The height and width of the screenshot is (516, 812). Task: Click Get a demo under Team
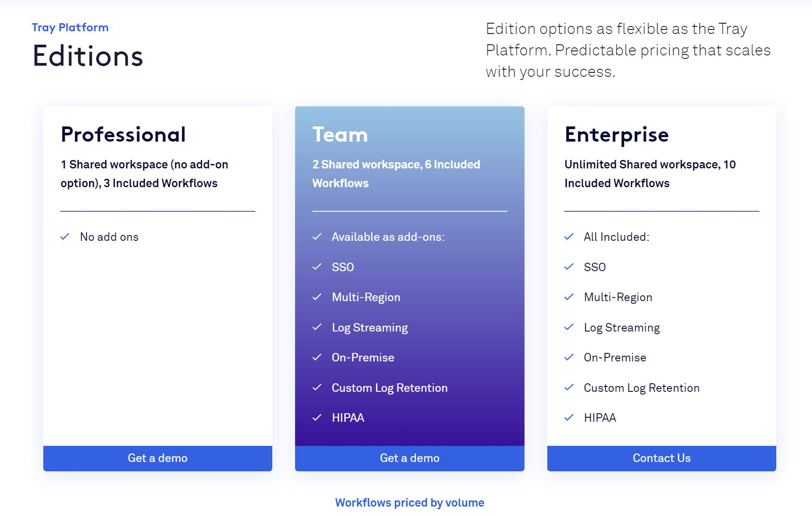[409, 458]
